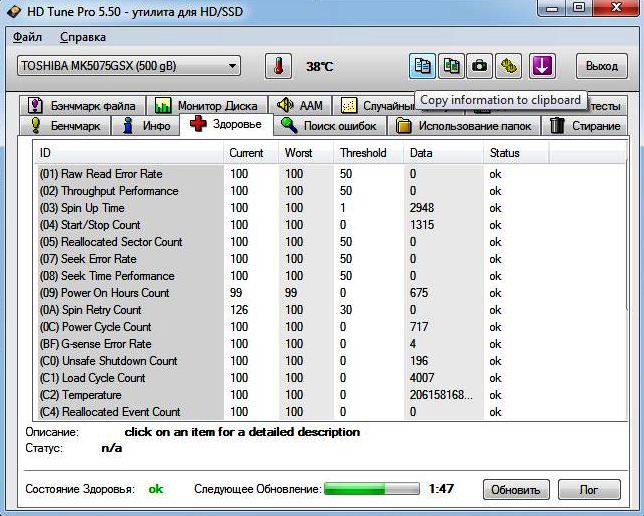This screenshot has height=516, width=644.
Task: Switch to the Использование папок tab
Action: (464, 125)
